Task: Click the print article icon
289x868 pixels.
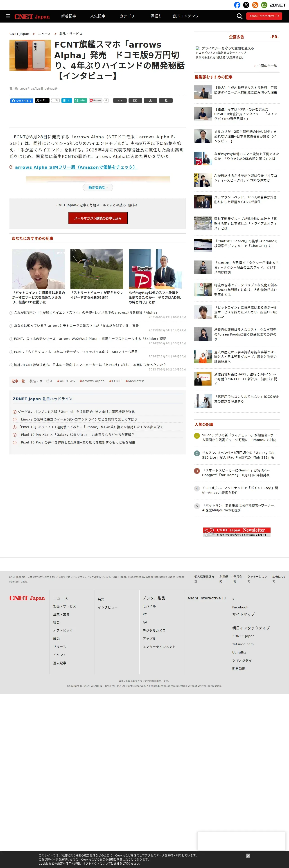Action: 120,101
